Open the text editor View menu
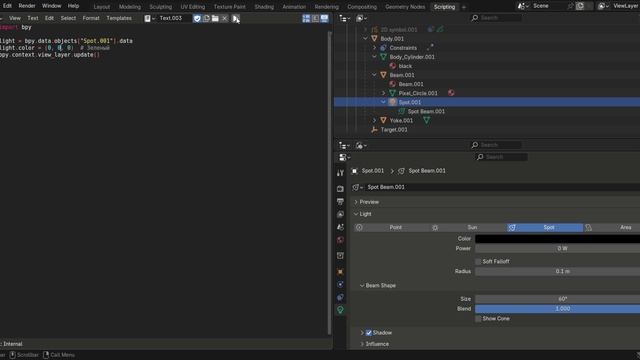This screenshot has width=640, height=360. pyautogui.click(x=15, y=18)
